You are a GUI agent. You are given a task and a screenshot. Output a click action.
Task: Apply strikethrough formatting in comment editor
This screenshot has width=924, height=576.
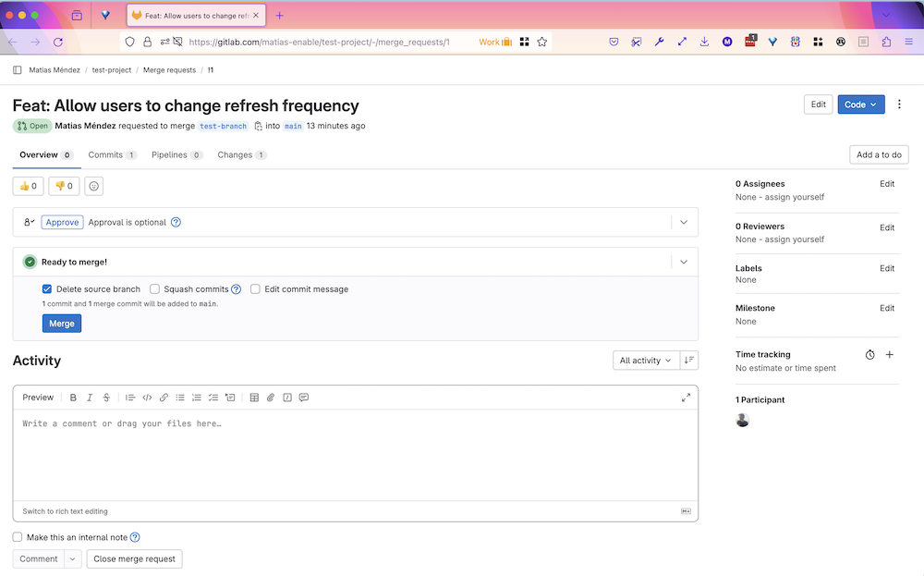tap(106, 398)
